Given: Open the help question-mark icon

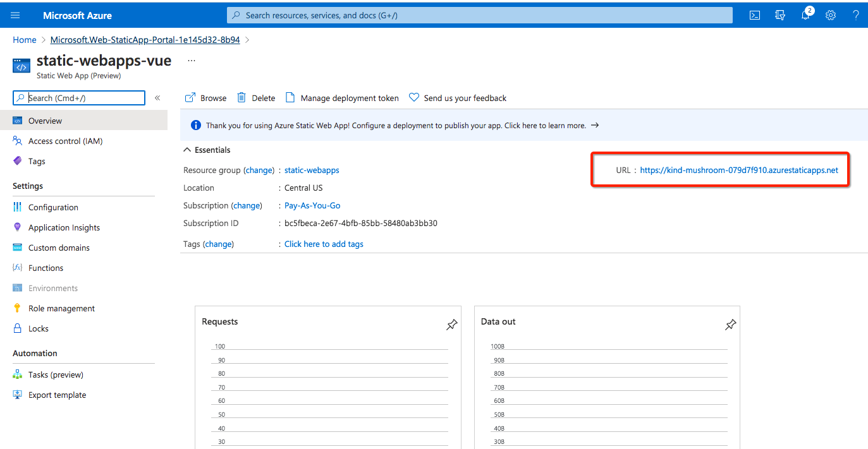Looking at the screenshot, I should tap(855, 15).
